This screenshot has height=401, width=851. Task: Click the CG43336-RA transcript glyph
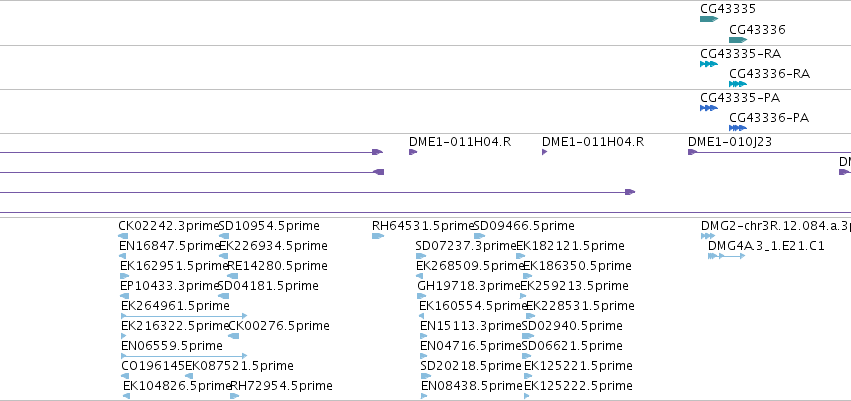(738, 84)
